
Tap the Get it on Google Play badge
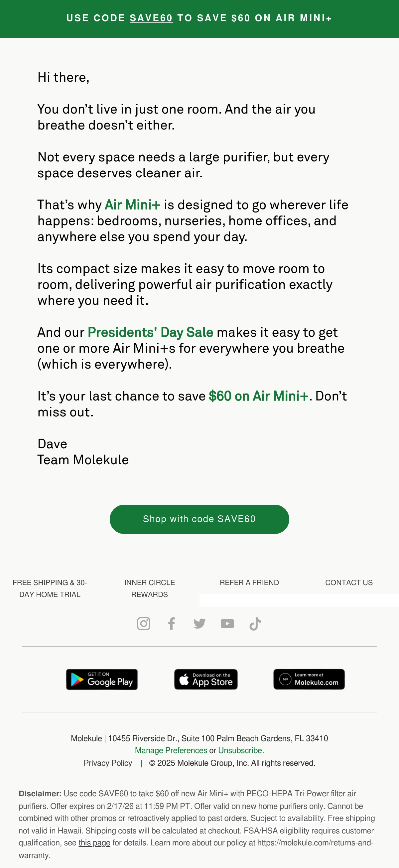coord(102,679)
